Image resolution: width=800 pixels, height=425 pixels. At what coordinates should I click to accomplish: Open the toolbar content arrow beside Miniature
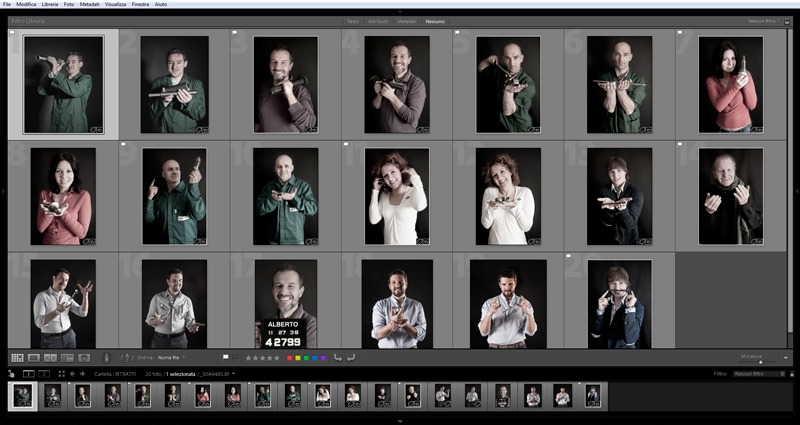(x=786, y=358)
